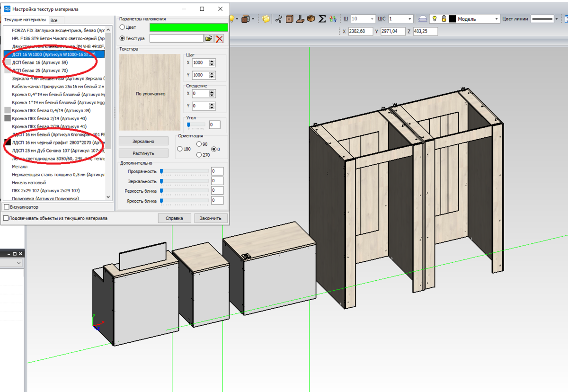Choose the 90 orientation radio button
The height and width of the screenshot is (392, 568).
pos(199,144)
